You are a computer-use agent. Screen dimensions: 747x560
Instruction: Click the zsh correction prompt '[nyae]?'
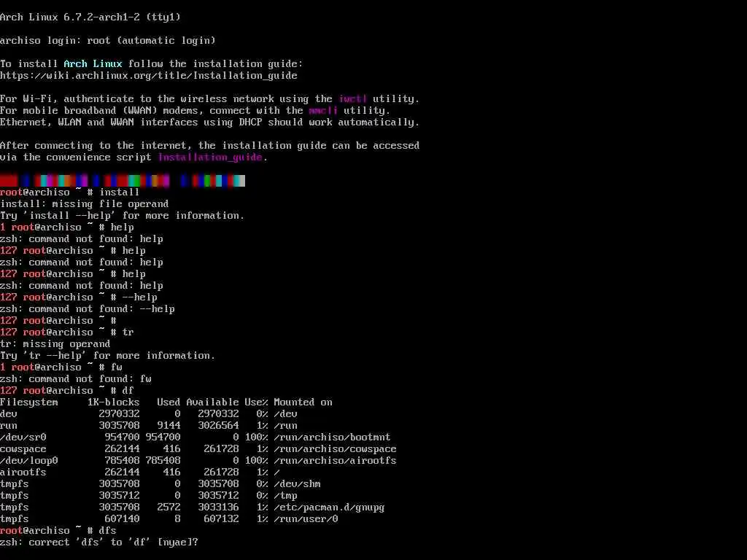pos(178,542)
